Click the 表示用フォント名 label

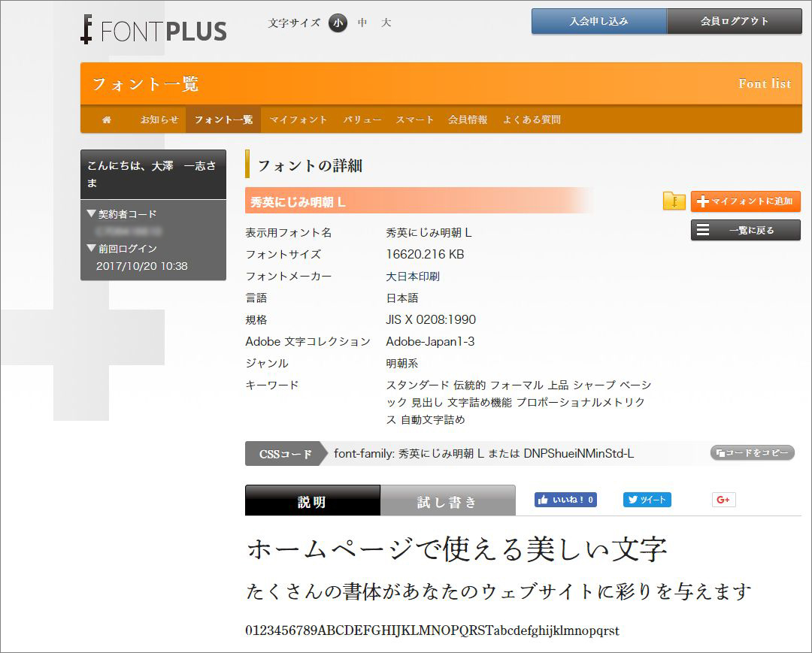point(289,233)
